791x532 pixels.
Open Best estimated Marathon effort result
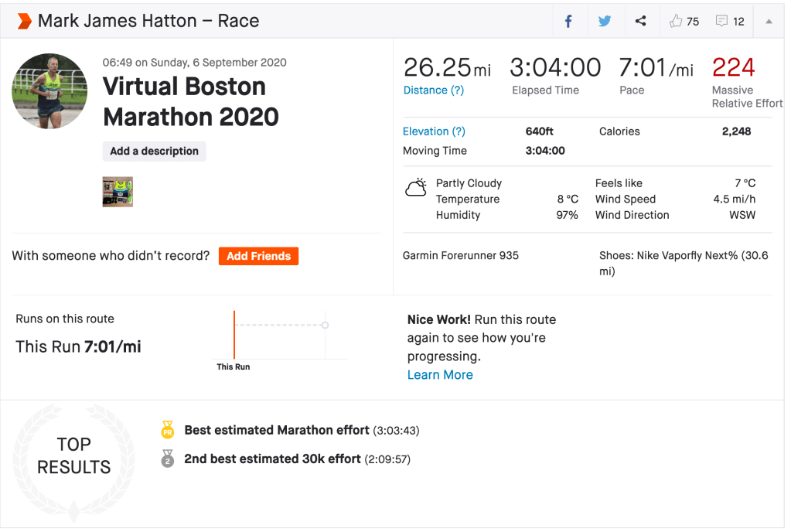tap(277, 430)
